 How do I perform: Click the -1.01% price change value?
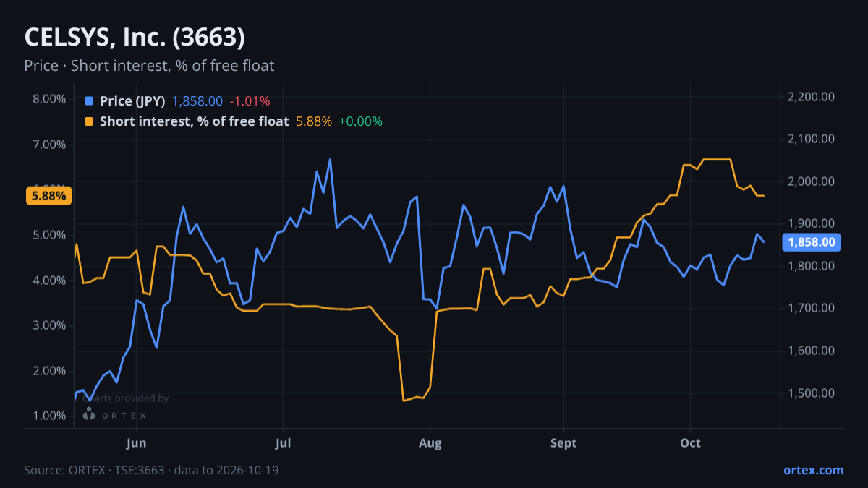tap(250, 101)
